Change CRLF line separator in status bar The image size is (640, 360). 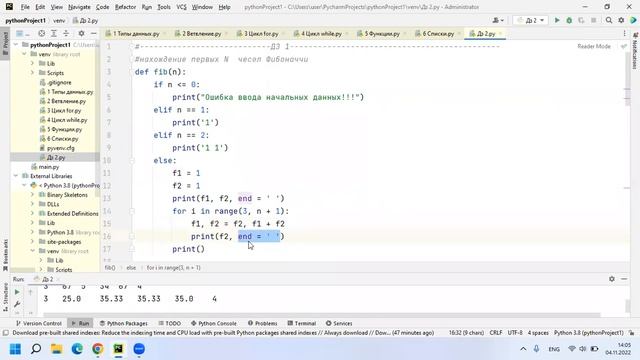tap(496, 333)
